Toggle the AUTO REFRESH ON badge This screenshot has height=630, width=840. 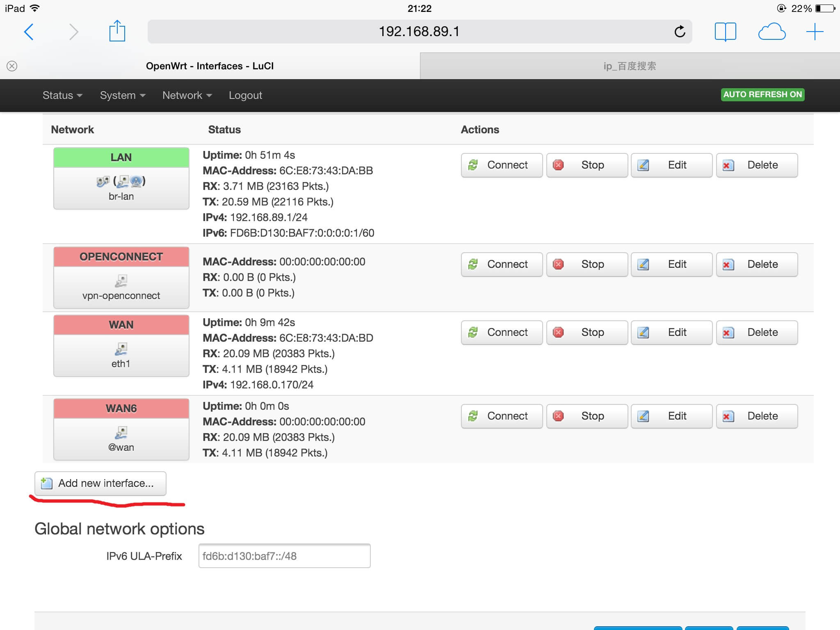[x=762, y=94]
